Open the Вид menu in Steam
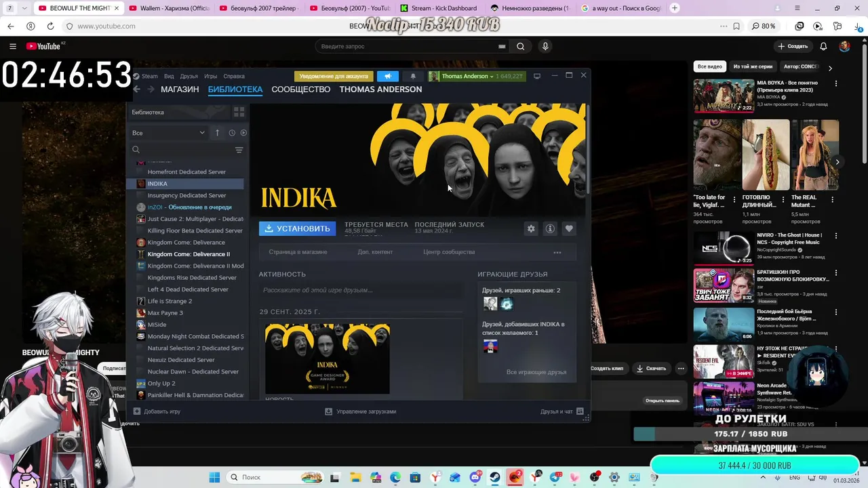 tap(169, 76)
